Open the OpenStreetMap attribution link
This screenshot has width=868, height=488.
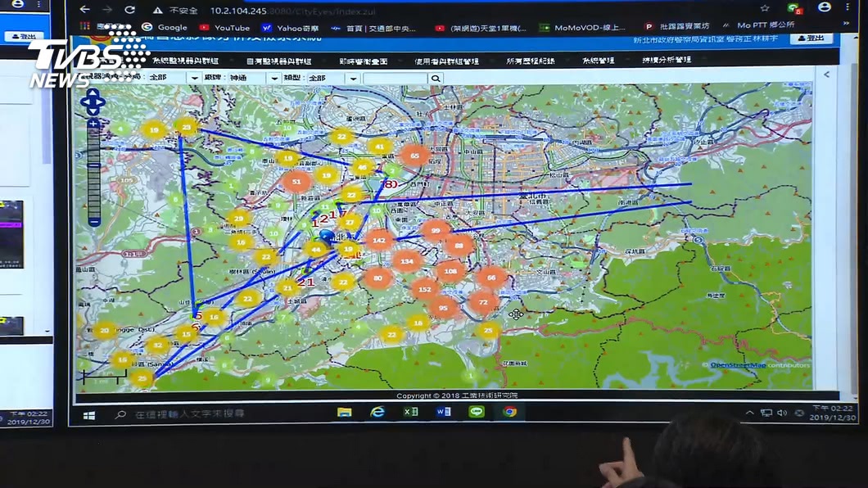coord(738,365)
